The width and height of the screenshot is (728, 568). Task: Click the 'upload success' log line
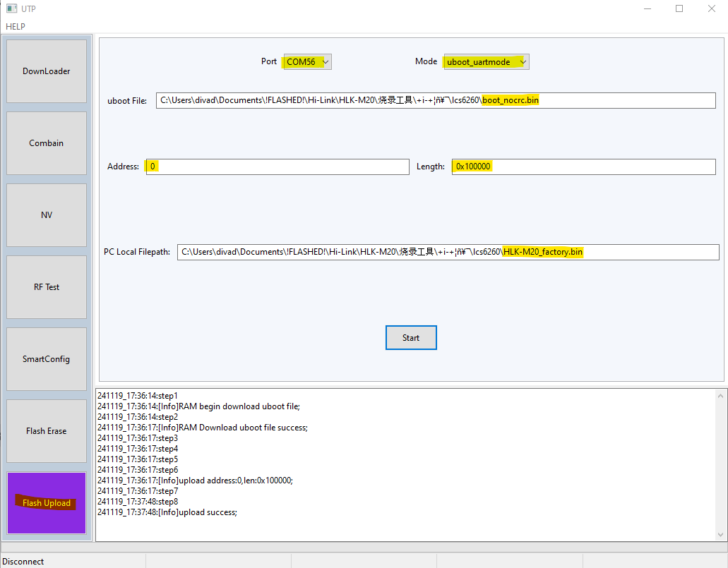point(167,512)
